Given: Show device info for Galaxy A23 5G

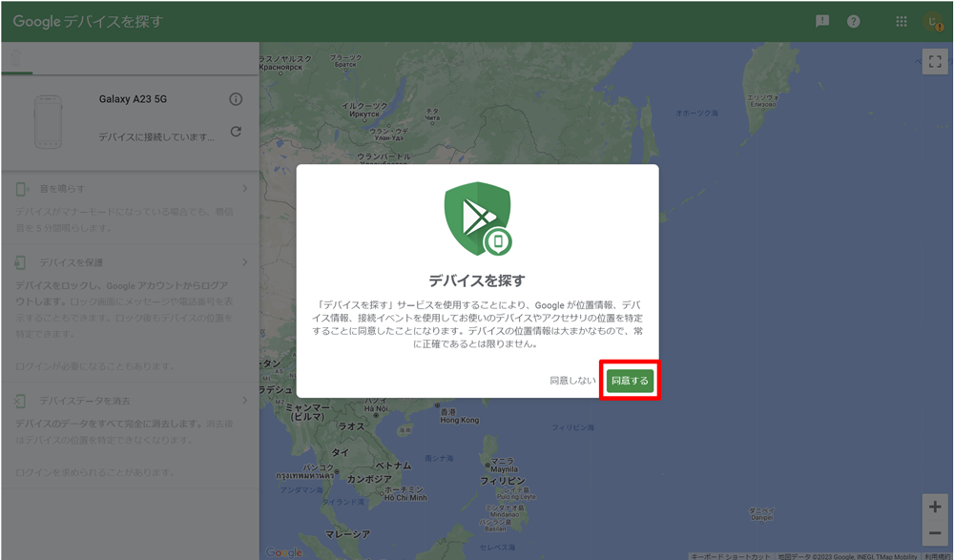Looking at the screenshot, I should coord(236,99).
